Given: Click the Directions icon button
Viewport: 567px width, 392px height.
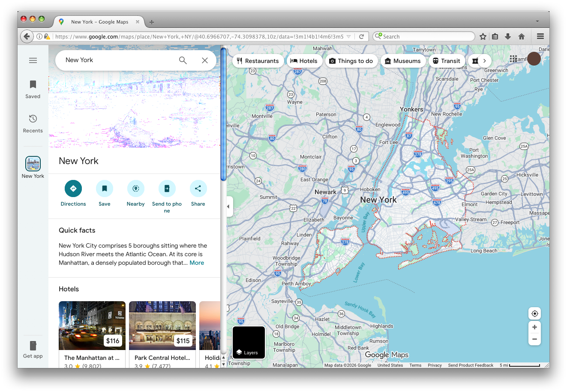Looking at the screenshot, I should [73, 189].
